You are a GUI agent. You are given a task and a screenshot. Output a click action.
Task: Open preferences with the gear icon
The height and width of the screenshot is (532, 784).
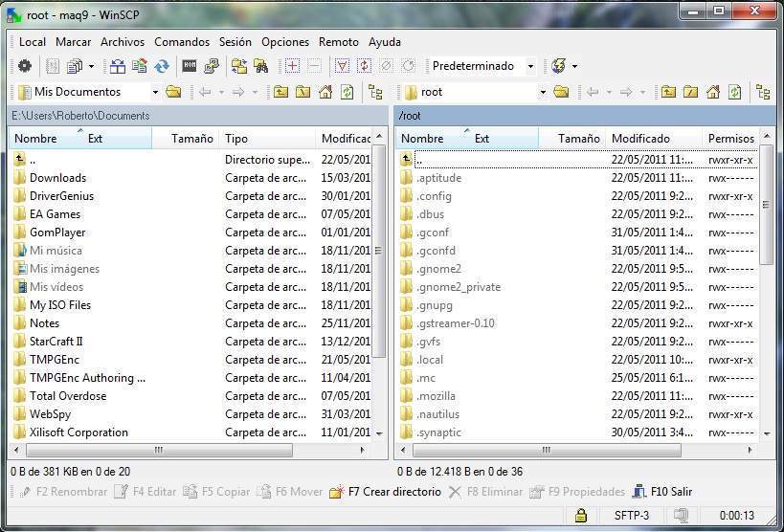[x=25, y=66]
